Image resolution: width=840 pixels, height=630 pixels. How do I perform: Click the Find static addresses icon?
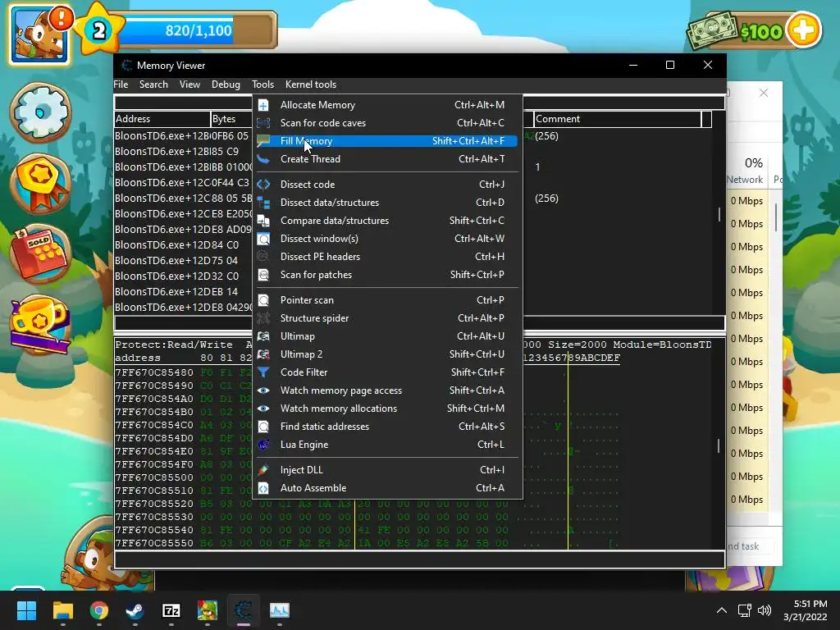click(x=263, y=427)
